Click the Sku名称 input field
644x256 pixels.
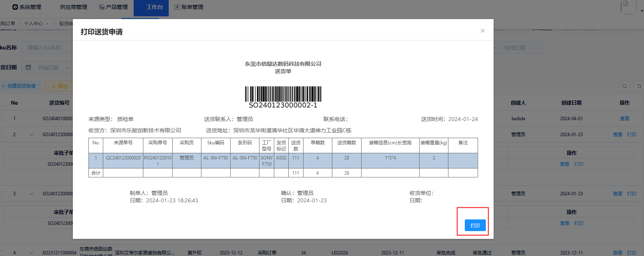pos(47,47)
